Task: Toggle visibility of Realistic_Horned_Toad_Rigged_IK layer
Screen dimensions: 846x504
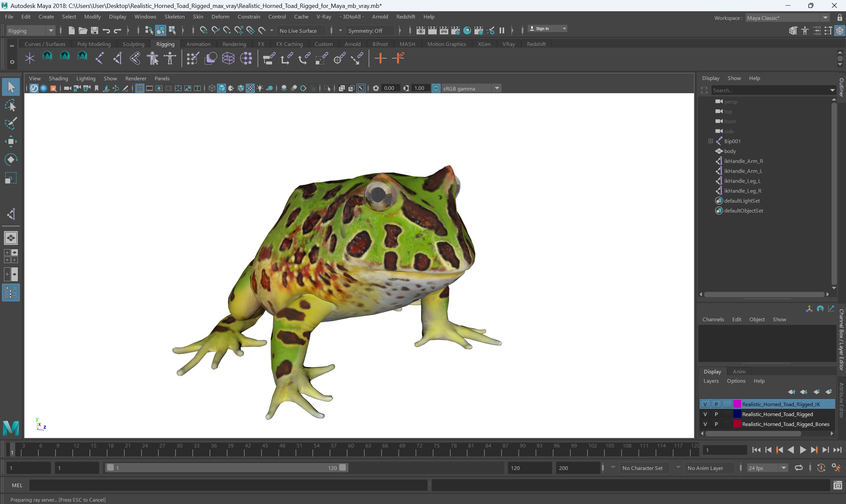Action: [705, 404]
